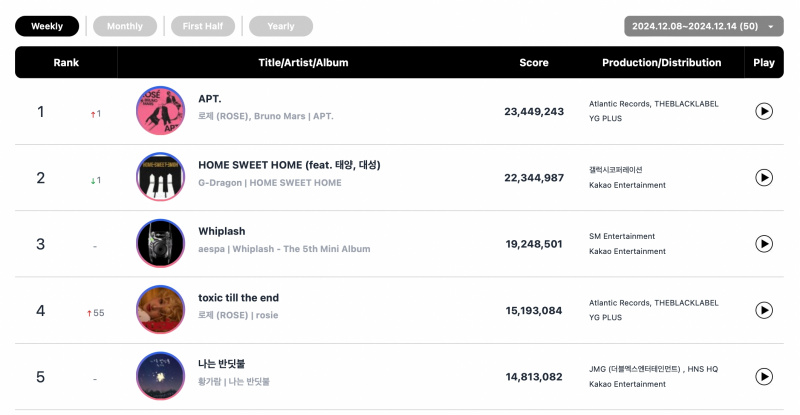This screenshot has height=415, width=800.
Task: Open the 2024.12.08~2024.12.14 week dropdown
Action: click(x=704, y=26)
